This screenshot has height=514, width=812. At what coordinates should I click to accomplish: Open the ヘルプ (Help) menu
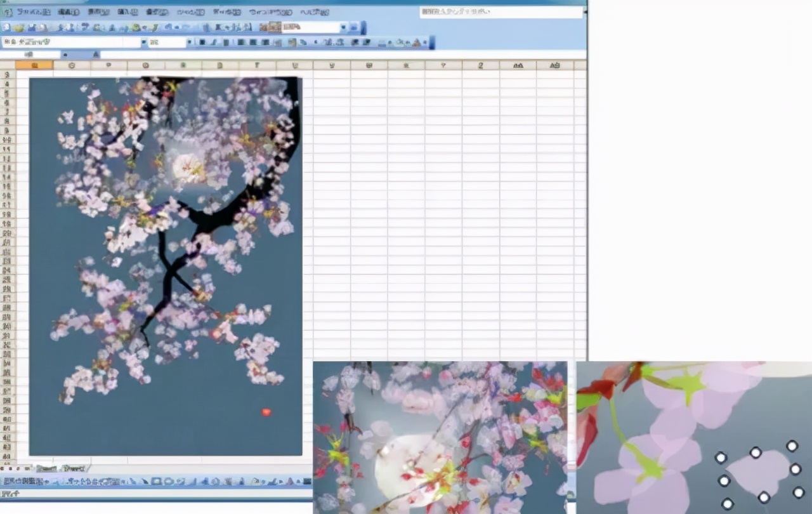pyautogui.click(x=314, y=12)
